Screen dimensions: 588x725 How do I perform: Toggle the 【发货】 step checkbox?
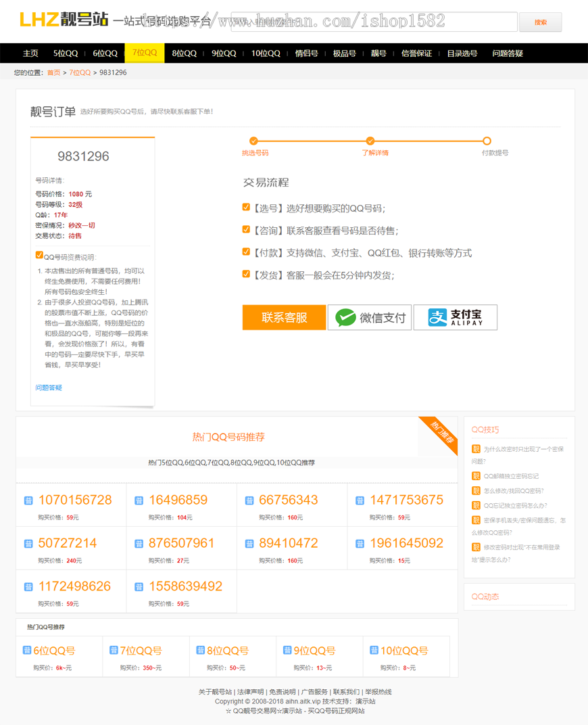[x=246, y=274]
